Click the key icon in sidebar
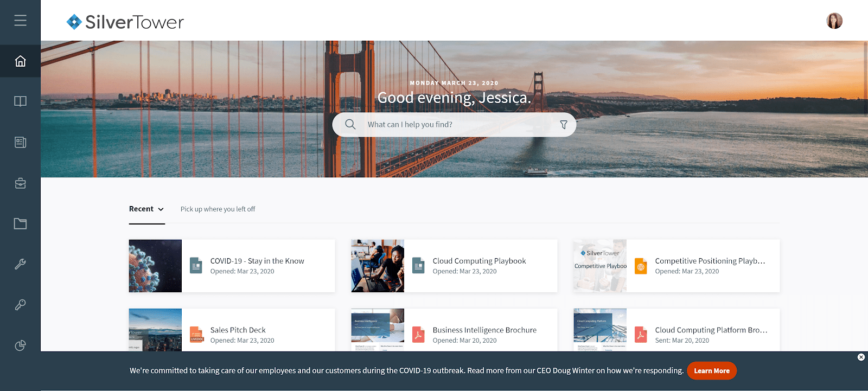 pos(20,305)
